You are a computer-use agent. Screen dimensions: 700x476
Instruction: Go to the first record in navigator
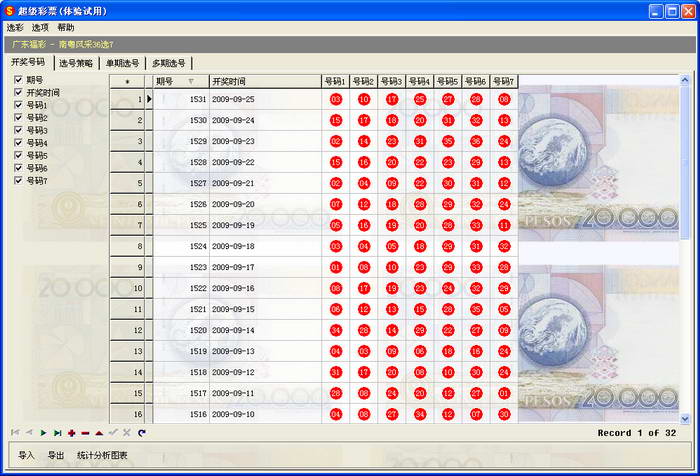(x=15, y=433)
